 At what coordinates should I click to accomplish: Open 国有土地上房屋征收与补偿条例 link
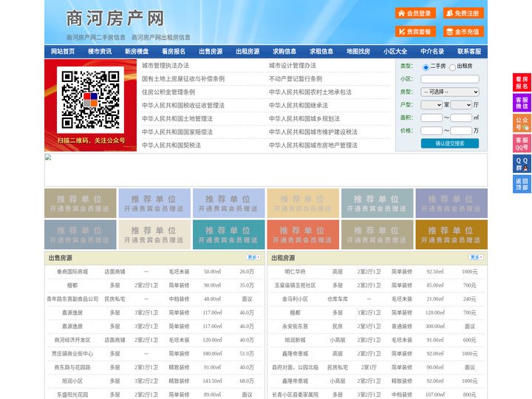pos(183,79)
